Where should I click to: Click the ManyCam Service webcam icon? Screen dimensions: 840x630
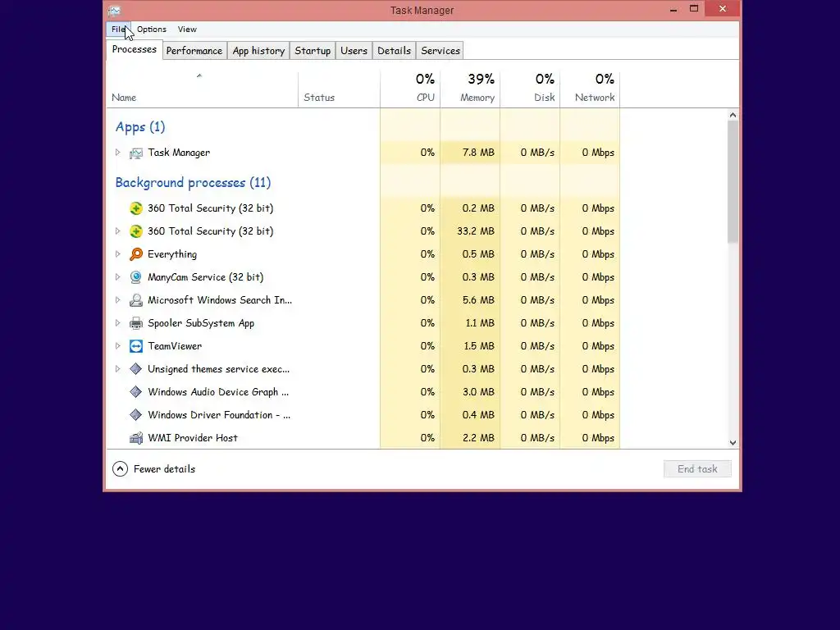coord(136,277)
